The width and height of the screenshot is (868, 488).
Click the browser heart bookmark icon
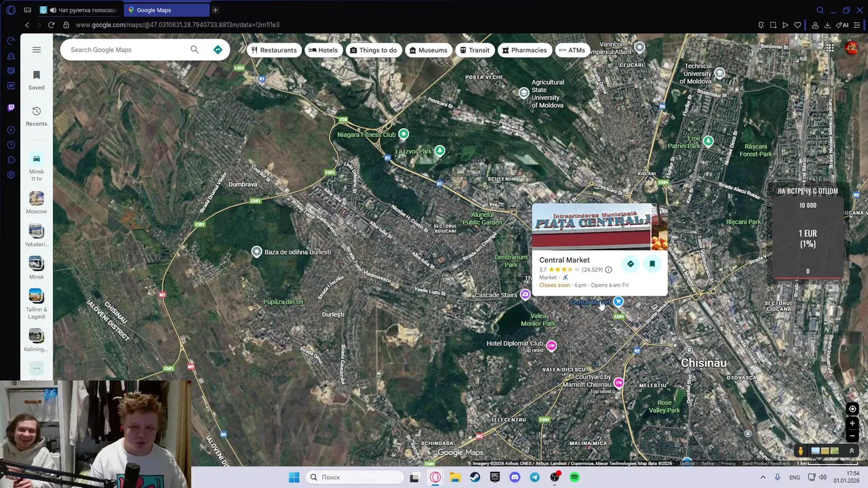(x=797, y=25)
